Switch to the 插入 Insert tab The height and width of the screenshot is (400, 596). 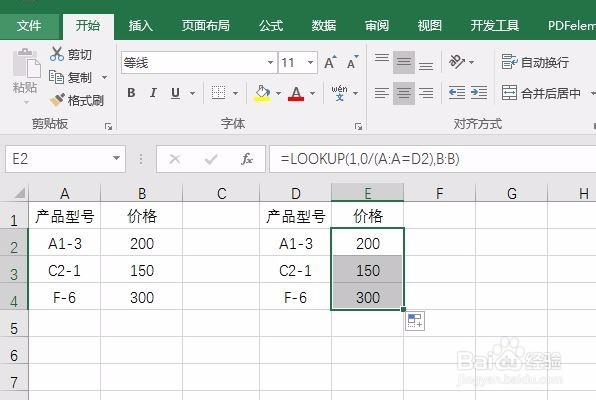[140, 26]
